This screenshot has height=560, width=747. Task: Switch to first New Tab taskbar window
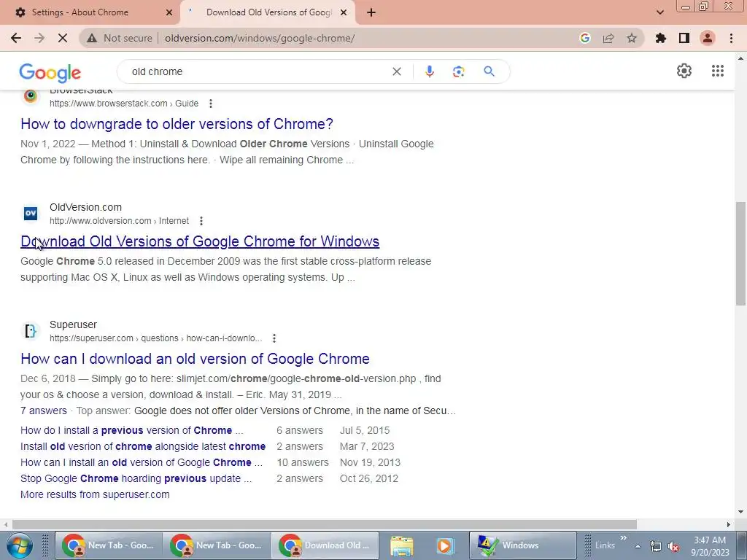pos(109,545)
